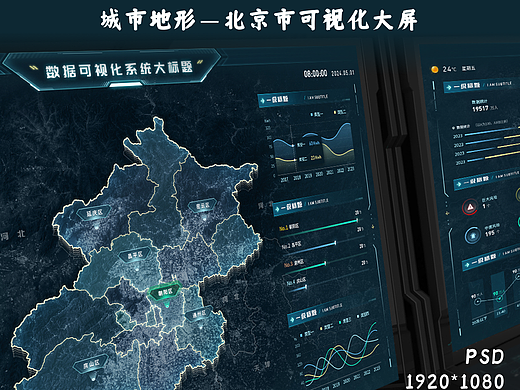Click the red warning triangle risk icon

click(x=470, y=207)
